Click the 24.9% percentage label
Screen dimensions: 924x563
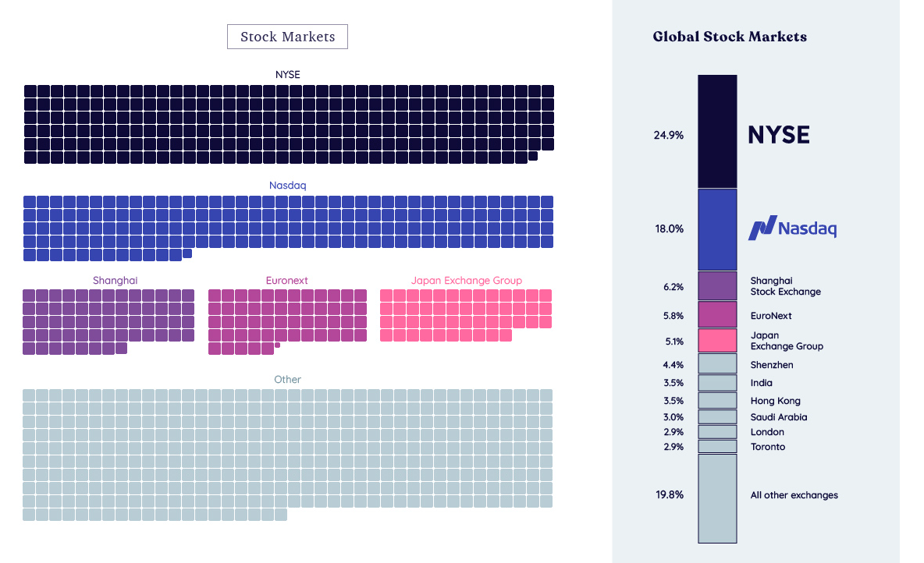pyautogui.click(x=669, y=135)
